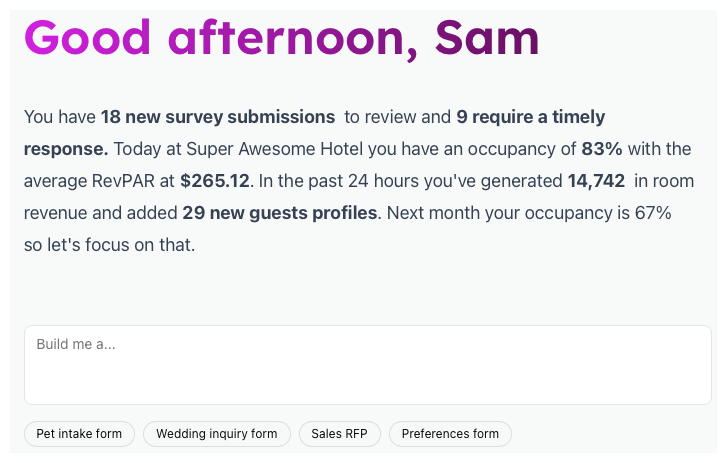Select the Pet intake form suggestion
Viewport: 727px width, 463px height.
(x=79, y=434)
